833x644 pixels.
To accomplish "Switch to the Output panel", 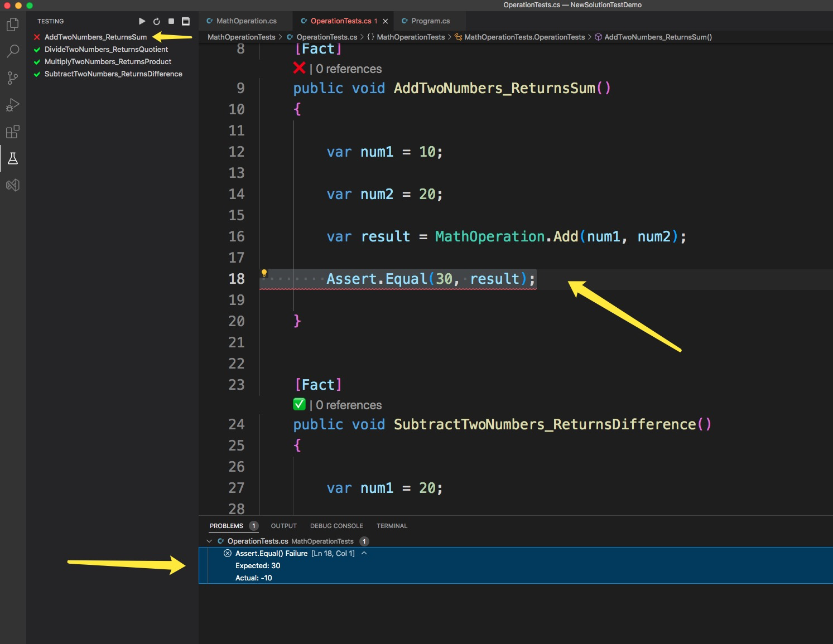I will coord(283,525).
